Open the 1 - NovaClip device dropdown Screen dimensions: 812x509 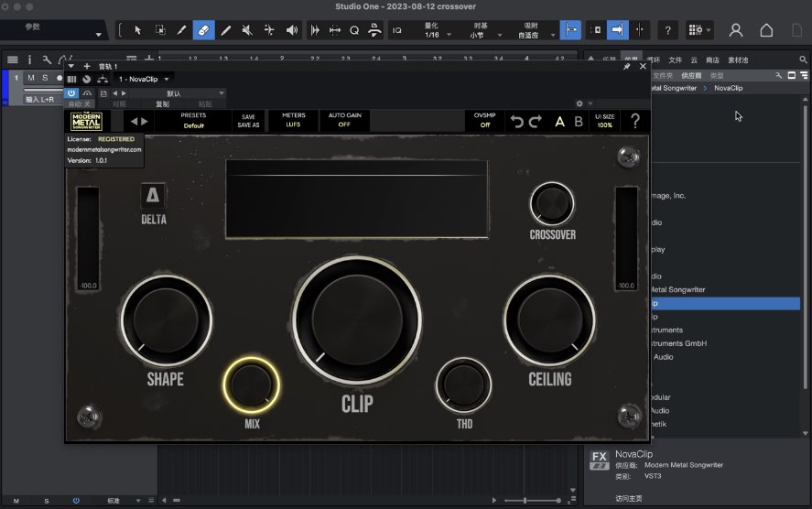144,80
